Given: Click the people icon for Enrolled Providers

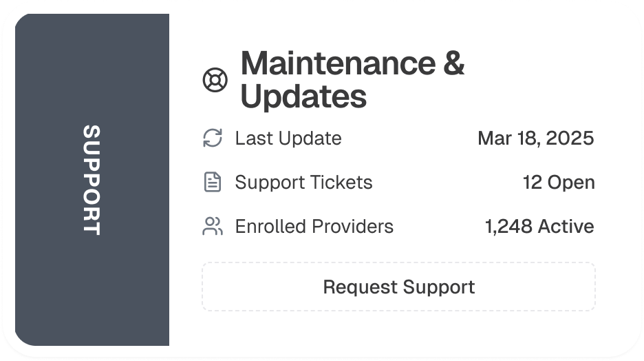Looking at the screenshot, I should pos(213,226).
